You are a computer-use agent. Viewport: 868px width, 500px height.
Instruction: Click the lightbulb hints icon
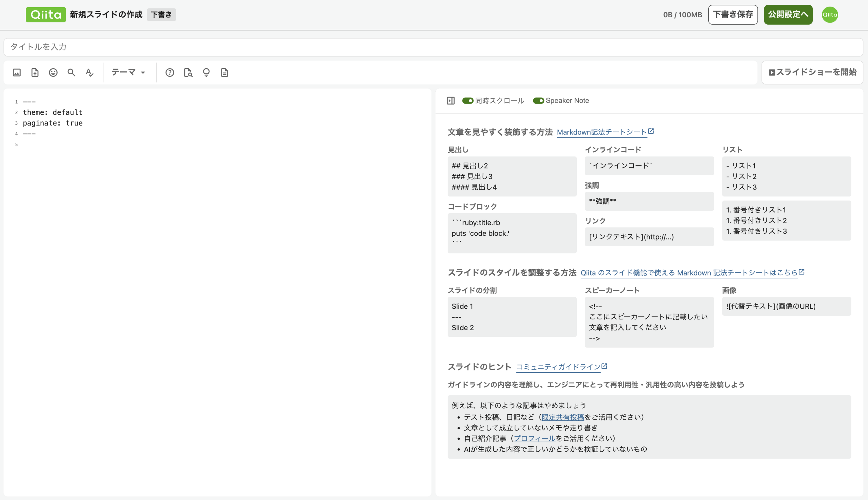point(206,72)
